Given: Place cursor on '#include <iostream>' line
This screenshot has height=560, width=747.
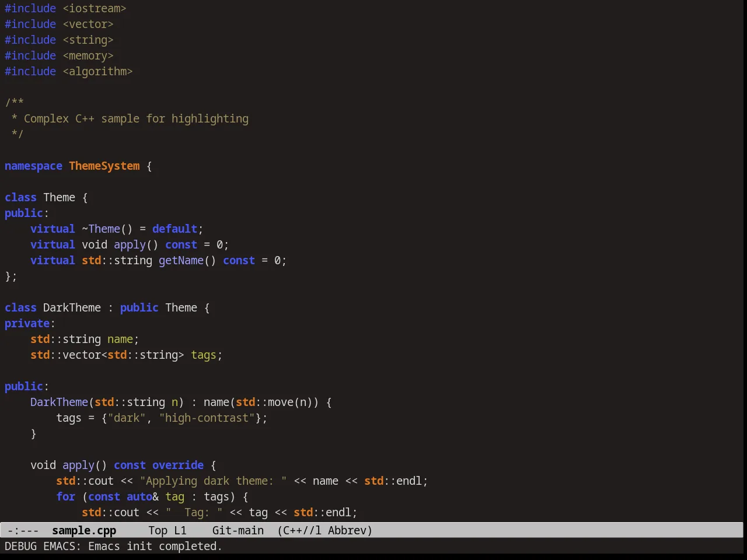Looking at the screenshot, I should point(65,8).
